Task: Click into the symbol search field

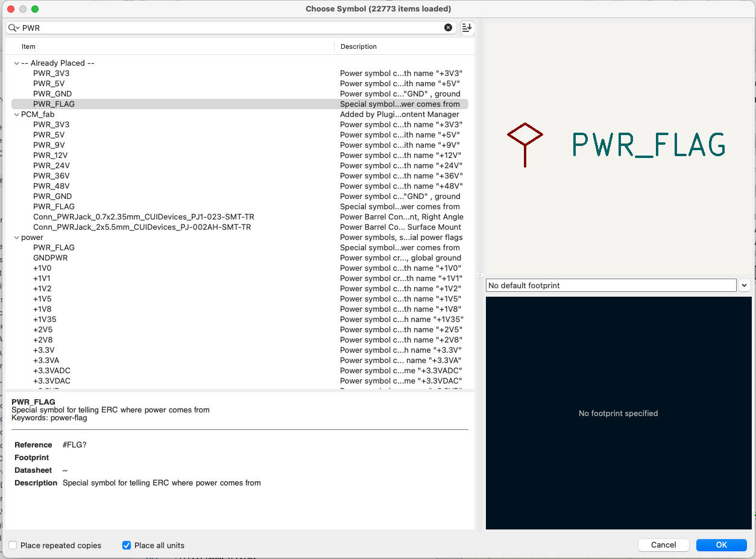Action: click(229, 28)
